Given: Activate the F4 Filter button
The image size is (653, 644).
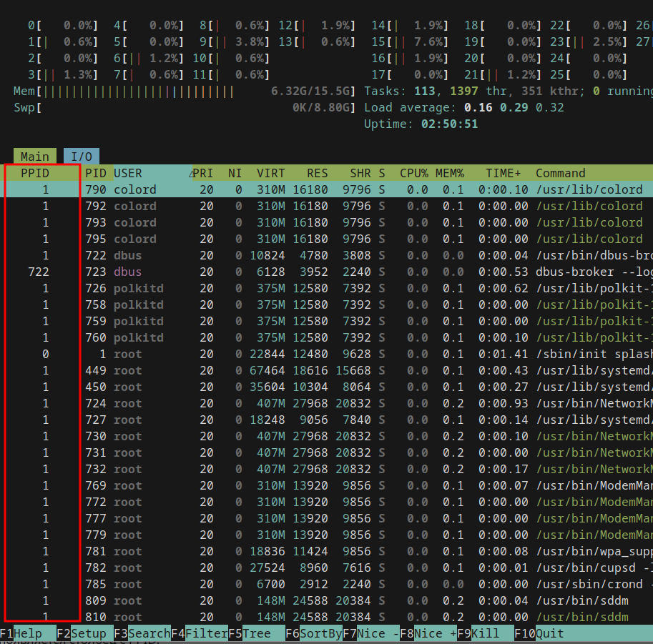Looking at the screenshot, I should pos(199,633).
